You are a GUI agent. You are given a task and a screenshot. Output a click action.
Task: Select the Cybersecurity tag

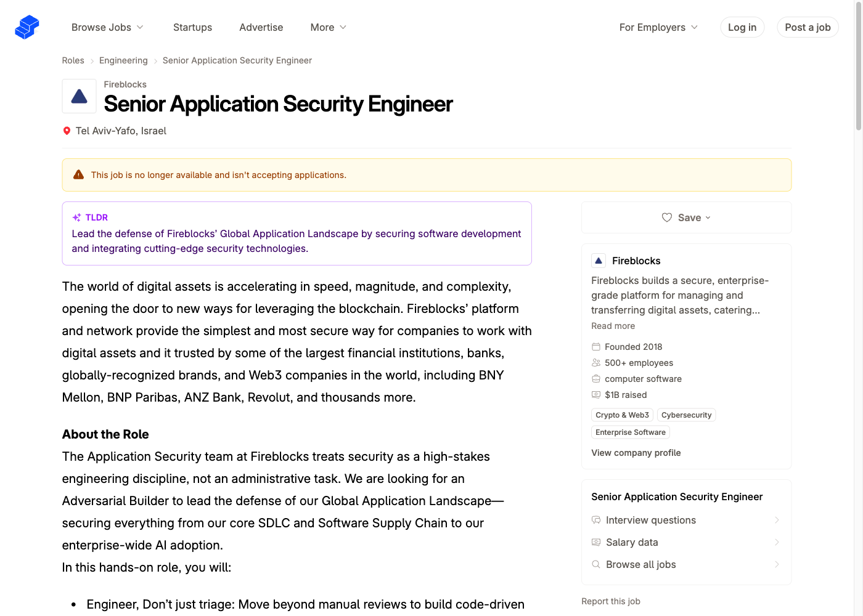(x=686, y=415)
